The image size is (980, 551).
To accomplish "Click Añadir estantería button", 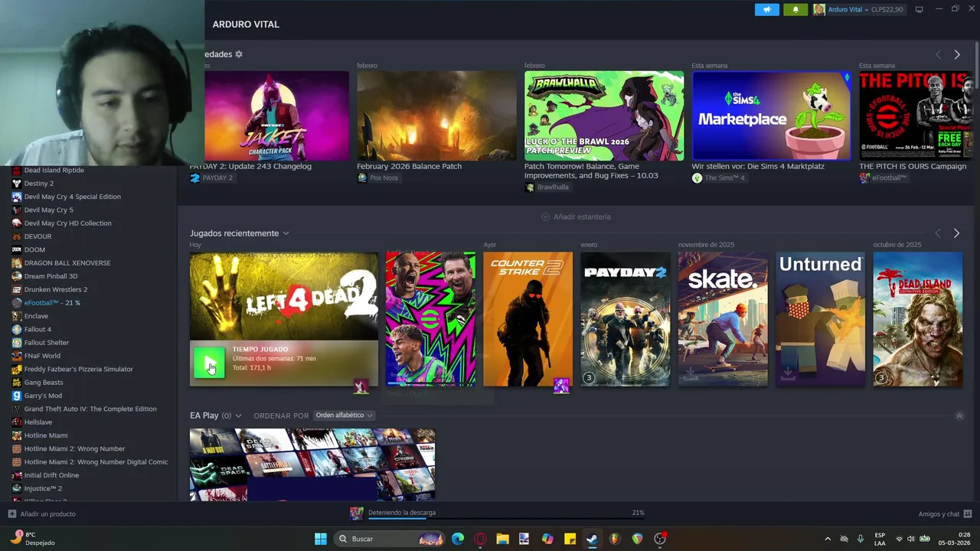I will [x=576, y=217].
